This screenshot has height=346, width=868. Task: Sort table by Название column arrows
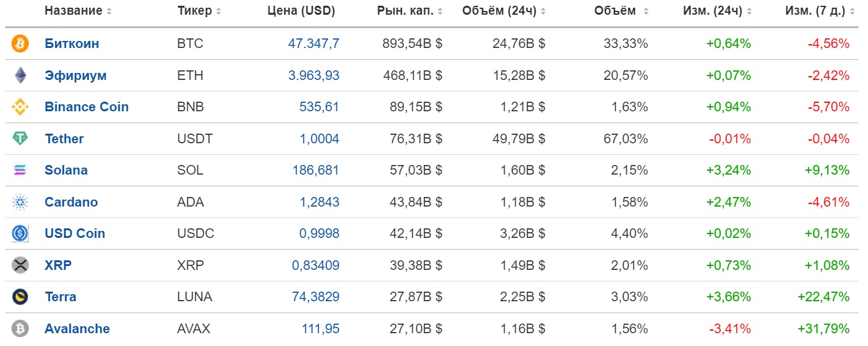coord(109,12)
